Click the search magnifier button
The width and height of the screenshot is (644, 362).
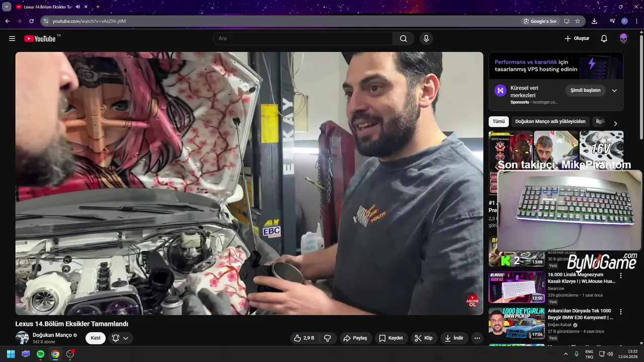click(404, 39)
